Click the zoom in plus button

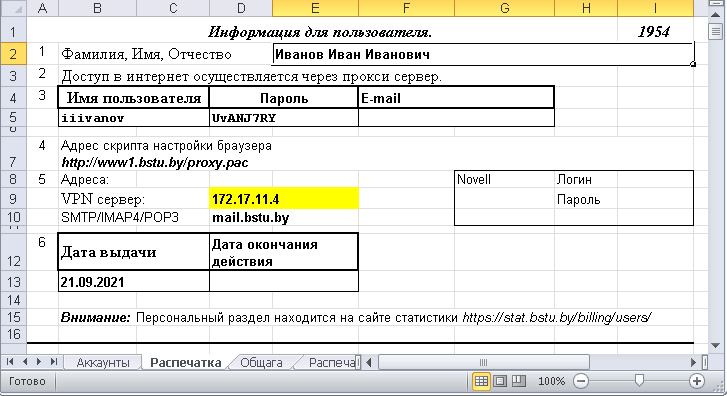696,381
